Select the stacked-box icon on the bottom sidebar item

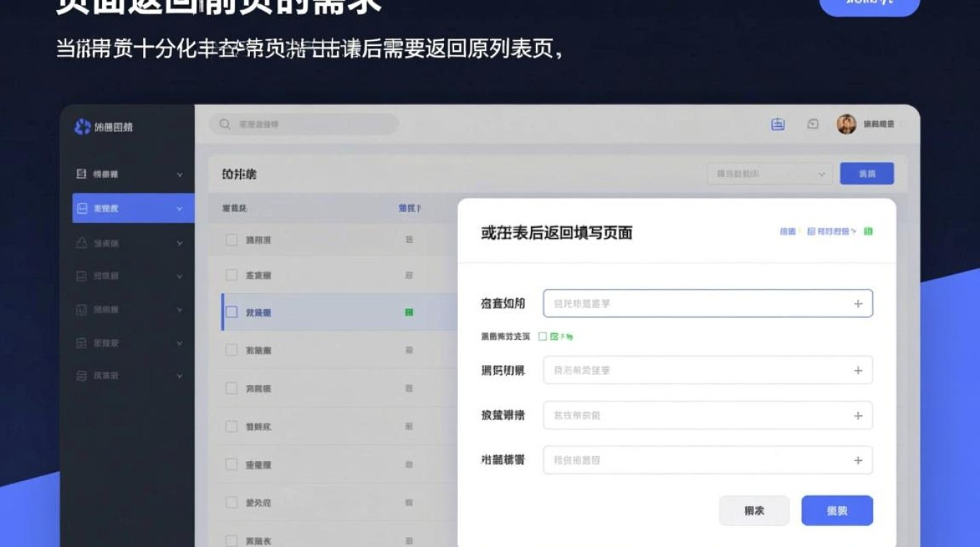82,376
